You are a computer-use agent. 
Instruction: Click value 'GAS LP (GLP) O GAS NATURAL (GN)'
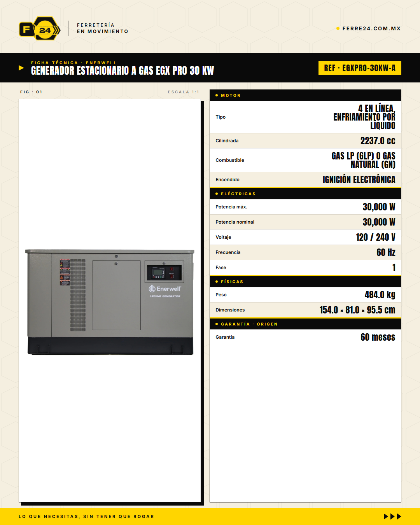364,160
